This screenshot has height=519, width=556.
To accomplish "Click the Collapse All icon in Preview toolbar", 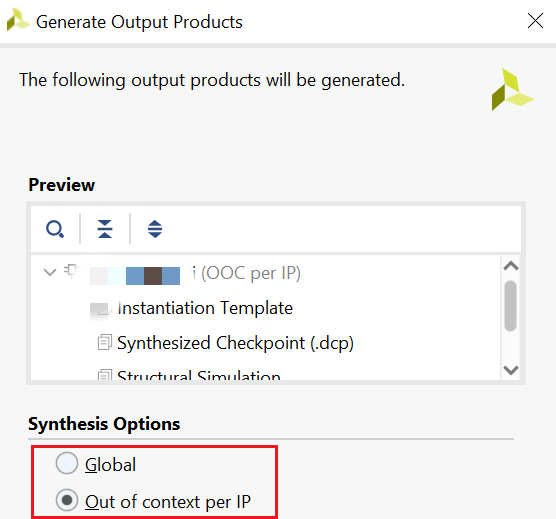I will click(x=105, y=229).
